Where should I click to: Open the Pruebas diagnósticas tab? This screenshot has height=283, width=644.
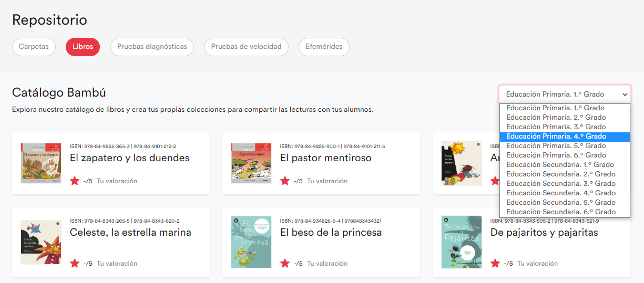coord(152,47)
